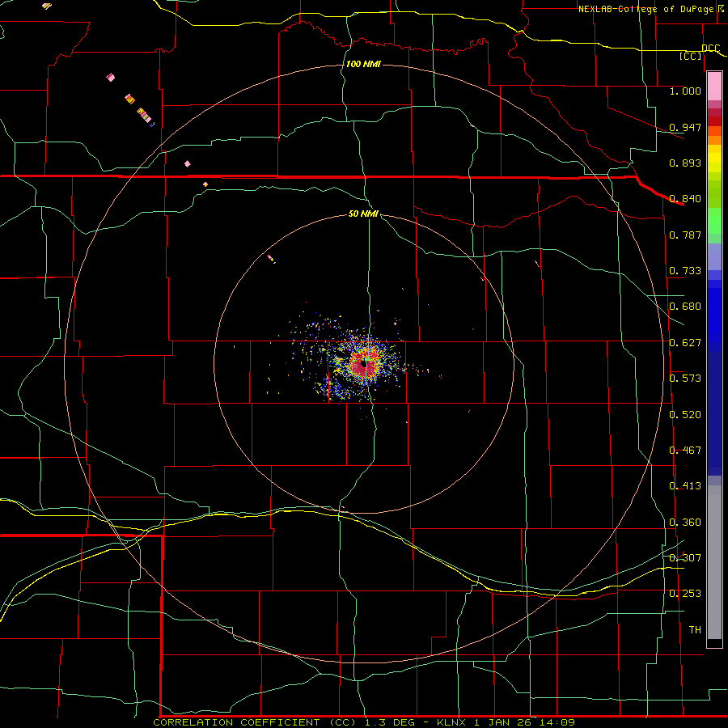
Task: Click the red high-correlation core around radar
Action: [x=363, y=365]
